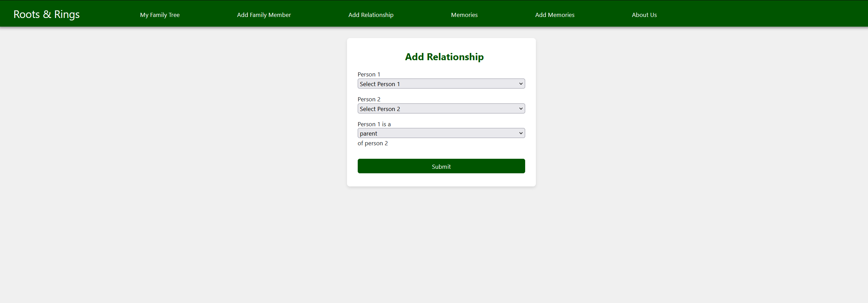Expand the Select Person 2 dropdown
The width and height of the screenshot is (868, 303).
click(441, 109)
